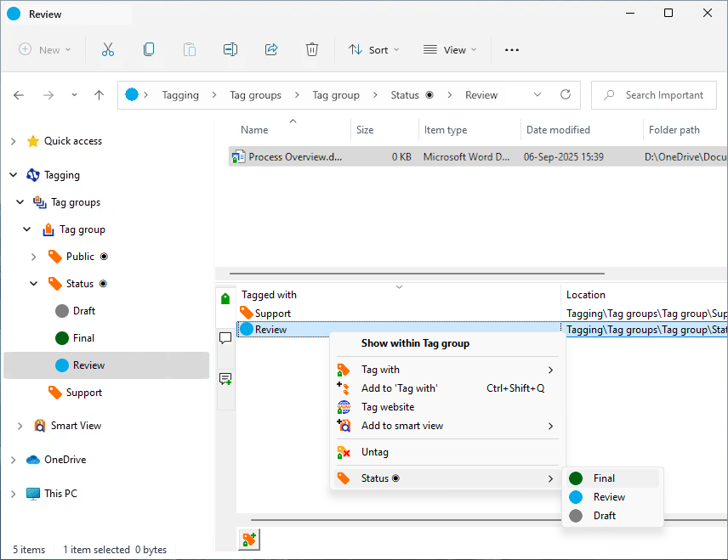Open the Sort dropdown menu
Image resolution: width=728 pixels, height=560 pixels.
[x=374, y=50]
